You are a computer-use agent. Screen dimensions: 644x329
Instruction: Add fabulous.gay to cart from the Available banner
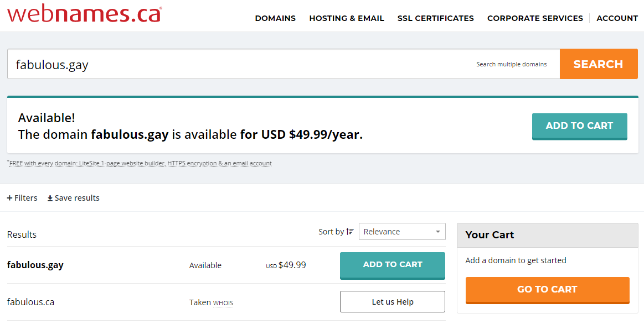tap(580, 127)
